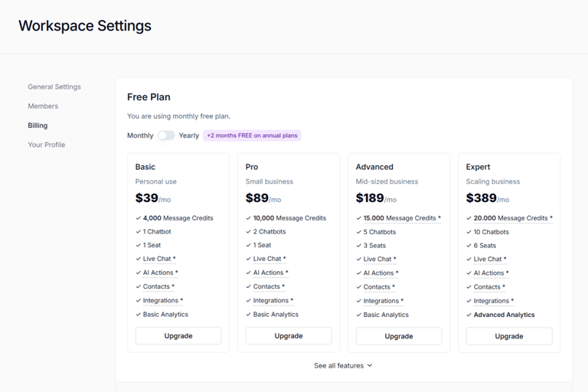Click Contacts feature in Advanced plan
Viewport: 588px width, 392px height.
[379, 287]
